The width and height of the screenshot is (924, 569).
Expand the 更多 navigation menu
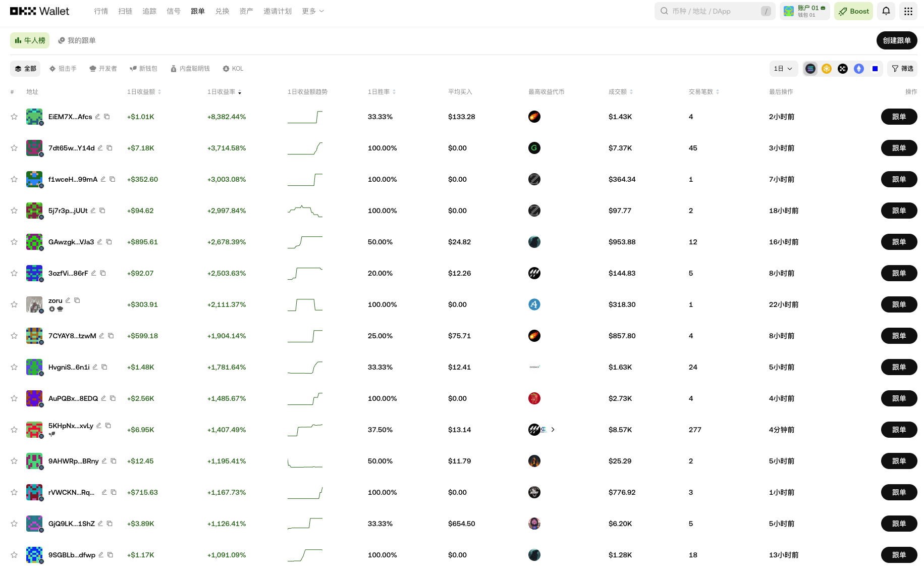click(x=313, y=11)
